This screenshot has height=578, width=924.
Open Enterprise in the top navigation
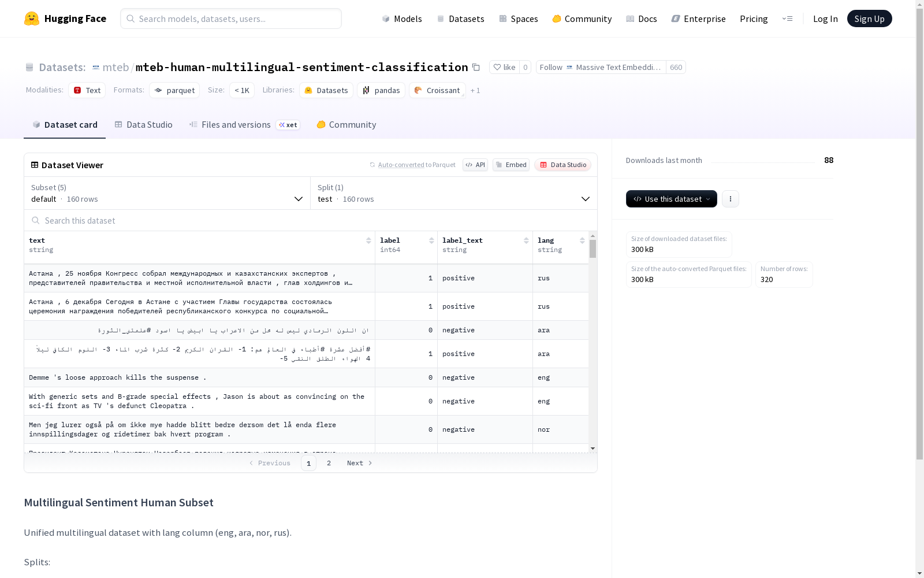(699, 18)
